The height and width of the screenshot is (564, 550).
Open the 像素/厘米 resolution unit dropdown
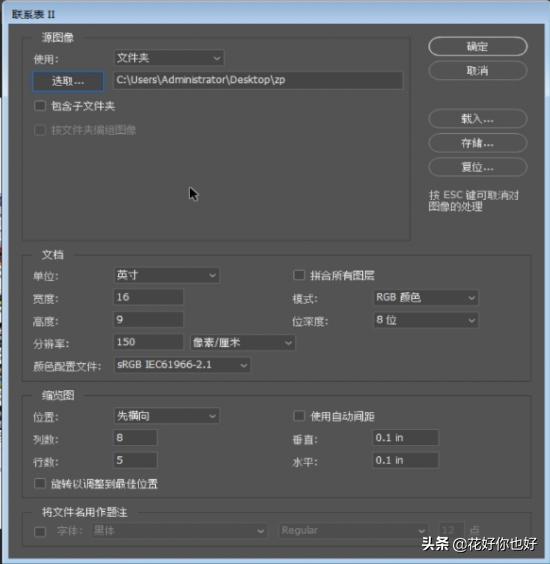(x=242, y=343)
